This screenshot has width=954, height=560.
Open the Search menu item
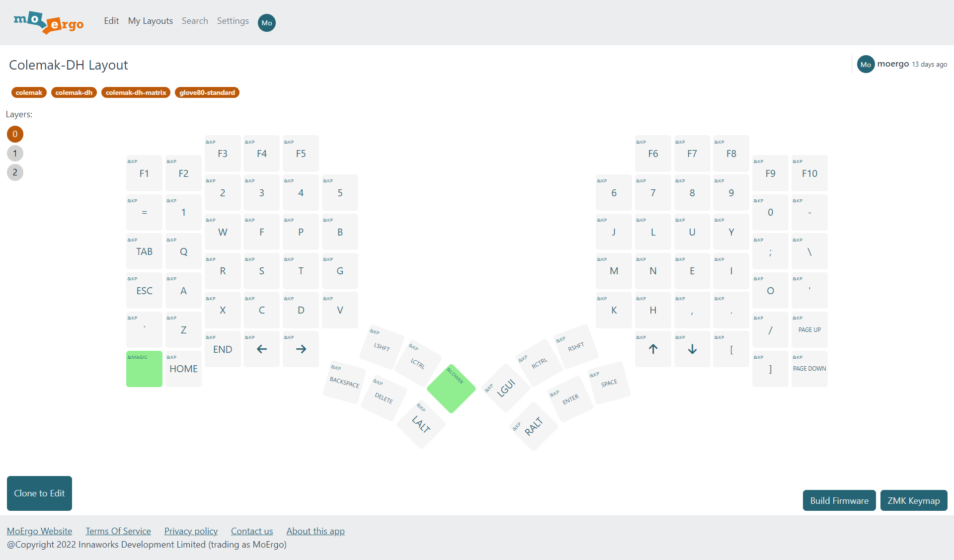pos(195,21)
